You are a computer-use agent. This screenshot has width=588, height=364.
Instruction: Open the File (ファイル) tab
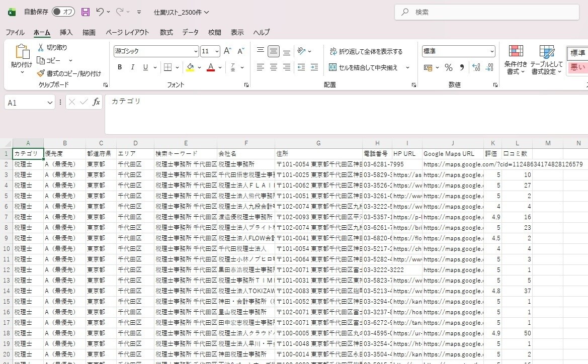click(x=15, y=32)
